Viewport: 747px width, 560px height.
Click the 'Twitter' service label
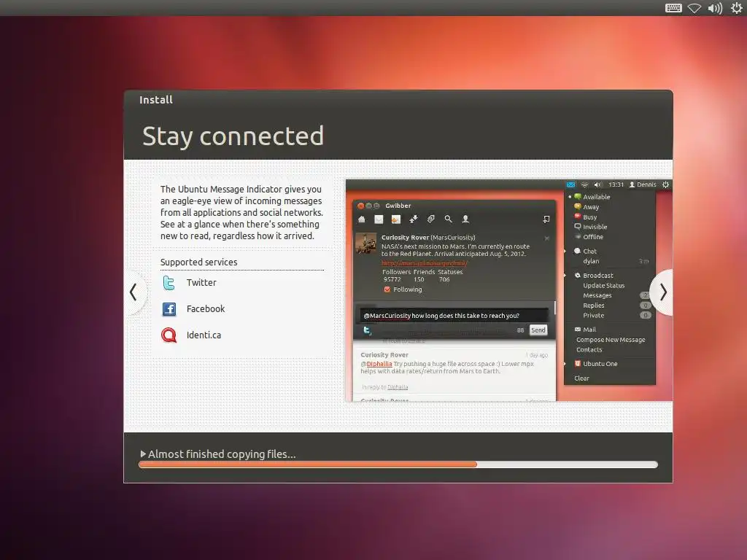(201, 282)
